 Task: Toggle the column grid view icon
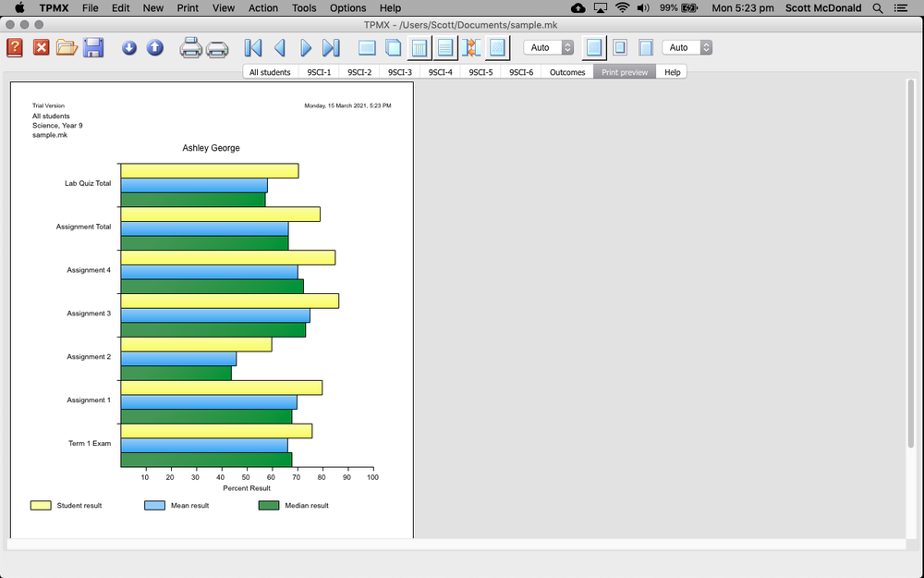click(x=419, y=48)
